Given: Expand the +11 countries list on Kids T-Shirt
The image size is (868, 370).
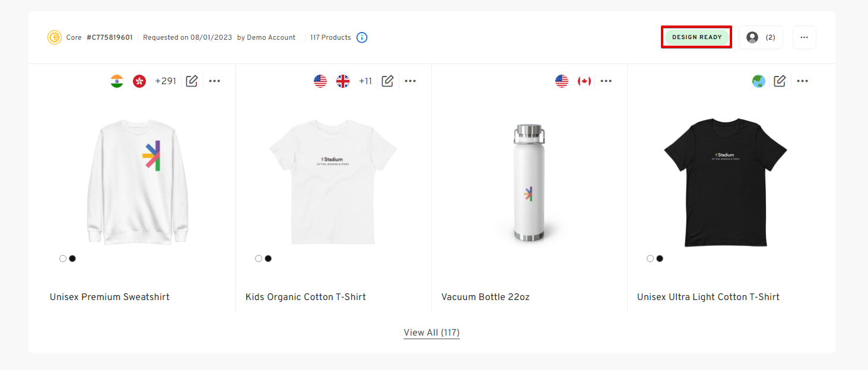Looking at the screenshot, I should pyautogui.click(x=365, y=81).
